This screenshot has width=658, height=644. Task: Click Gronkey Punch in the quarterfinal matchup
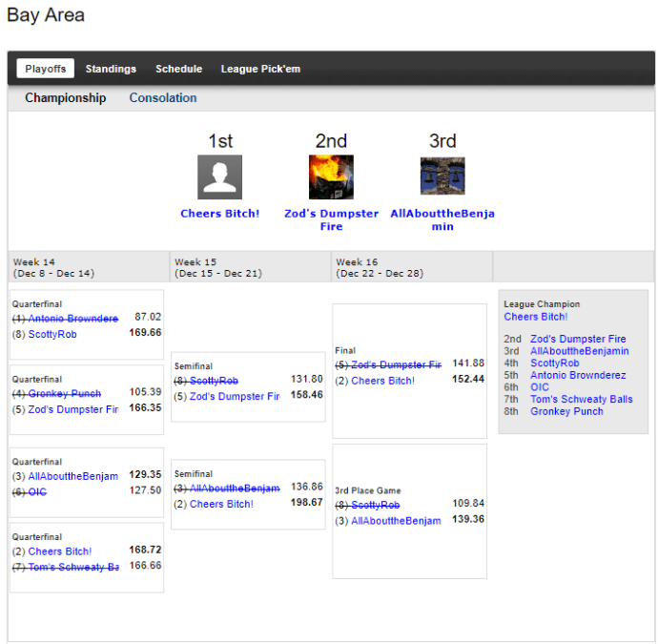pyautogui.click(x=64, y=393)
